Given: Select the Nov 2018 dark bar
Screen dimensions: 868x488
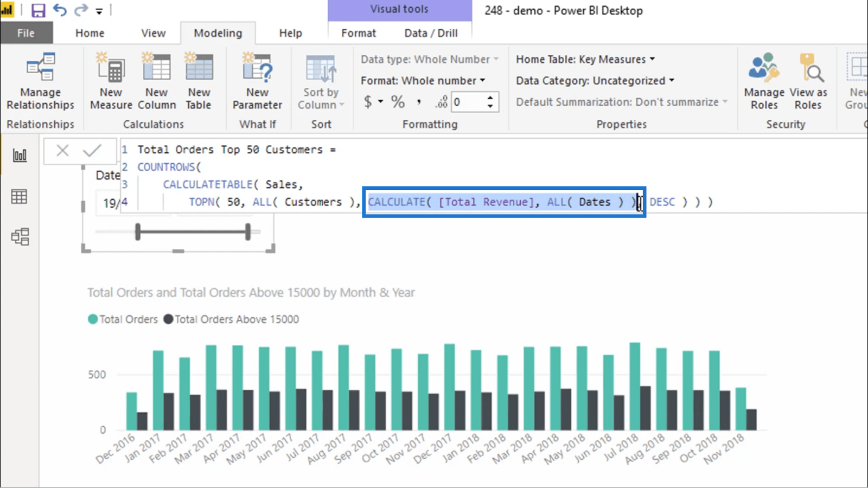Looking at the screenshot, I should point(751,420).
